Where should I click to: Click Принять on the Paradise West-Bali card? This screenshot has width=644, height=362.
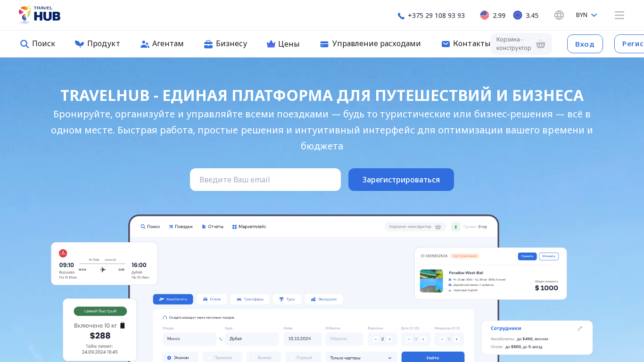pos(527,256)
